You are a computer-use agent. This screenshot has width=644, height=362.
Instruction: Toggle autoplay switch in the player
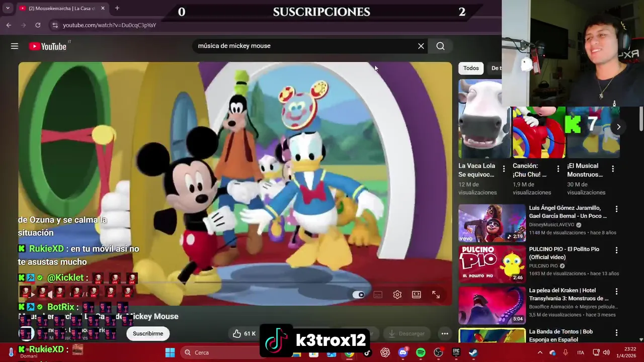pos(358,295)
